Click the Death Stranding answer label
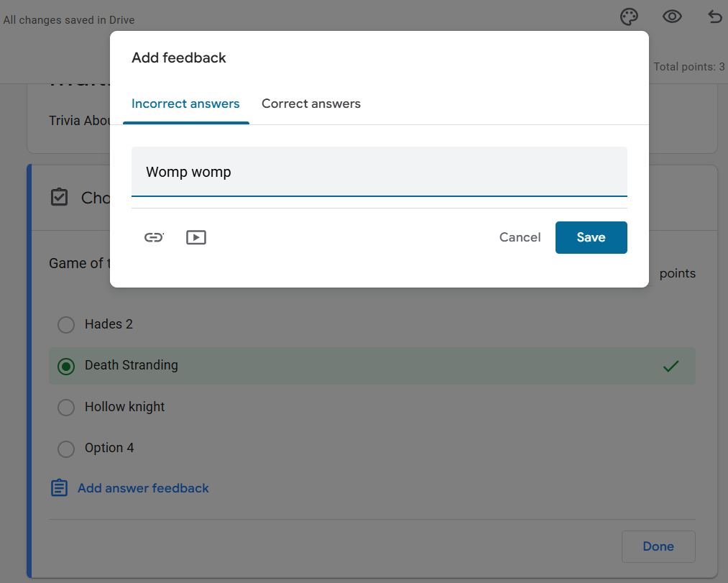This screenshot has width=728, height=583. (131, 365)
